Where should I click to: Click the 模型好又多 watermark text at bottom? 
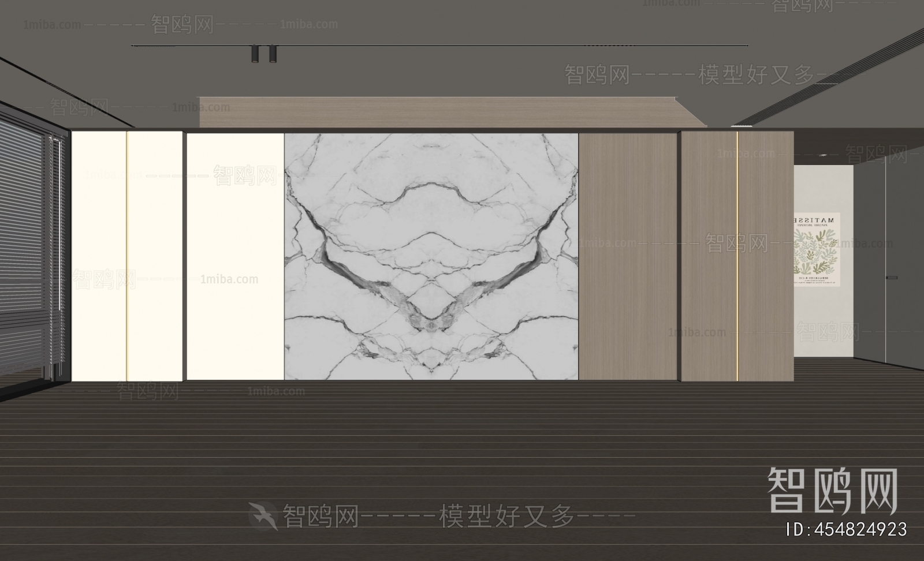[x=507, y=515]
